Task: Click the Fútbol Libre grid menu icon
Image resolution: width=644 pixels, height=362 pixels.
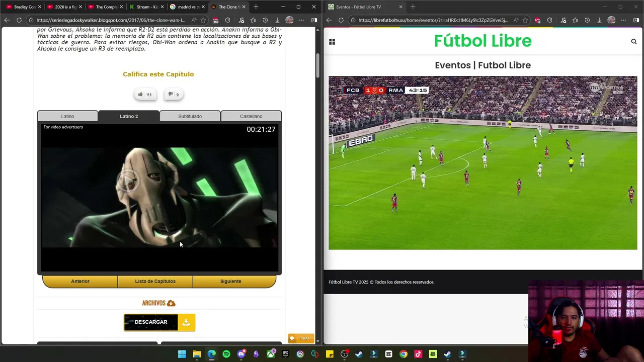Action: pyautogui.click(x=332, y=42)
